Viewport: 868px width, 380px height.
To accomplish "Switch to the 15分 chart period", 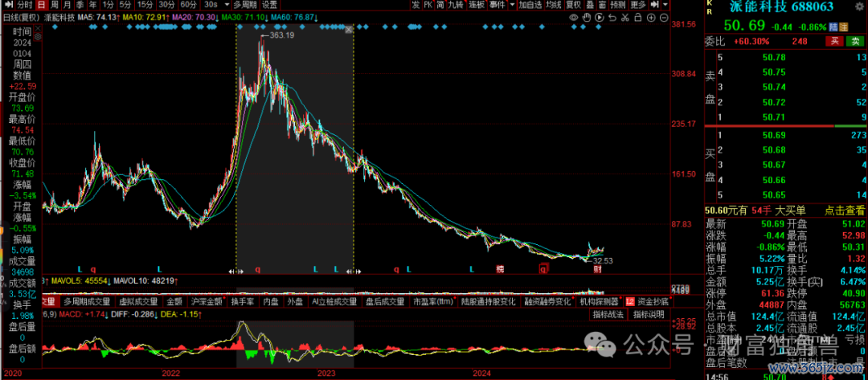I will [x=145, y=5].
